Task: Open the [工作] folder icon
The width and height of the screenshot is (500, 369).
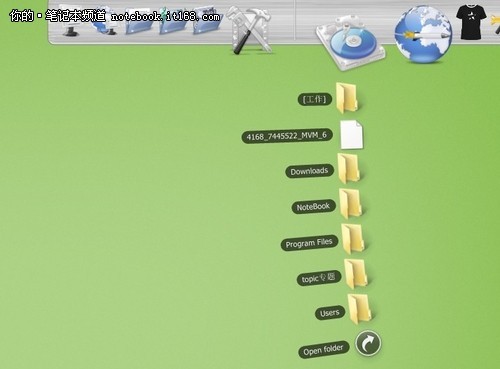Action: tap(347, 97)
